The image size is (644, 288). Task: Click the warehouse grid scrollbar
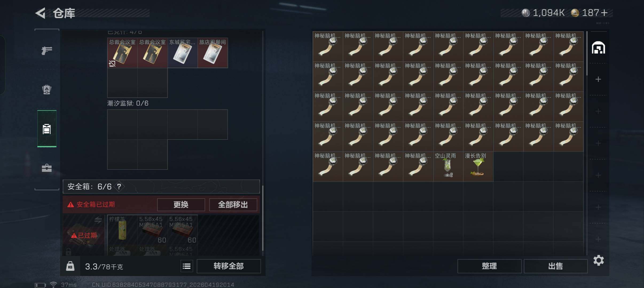pos(587,54)
